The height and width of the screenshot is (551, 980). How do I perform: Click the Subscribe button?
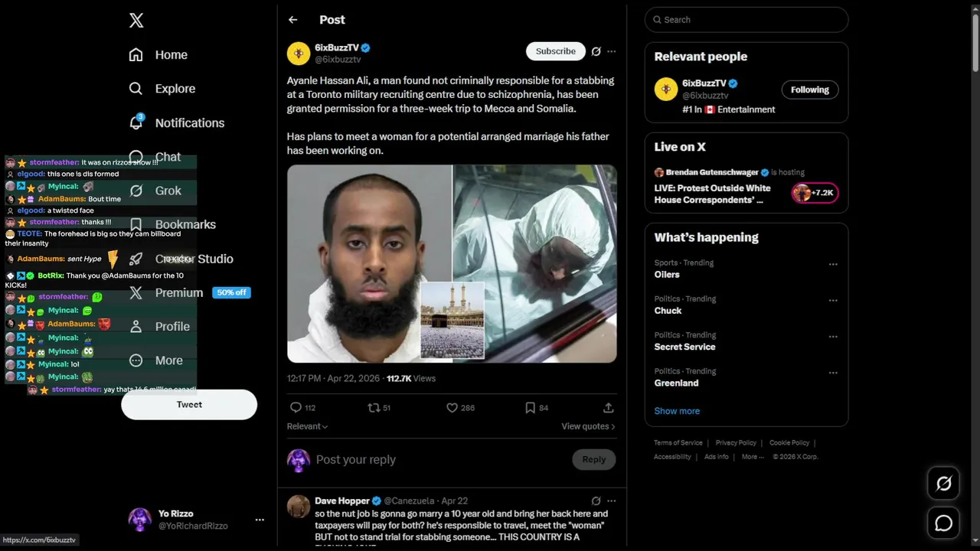555,51
